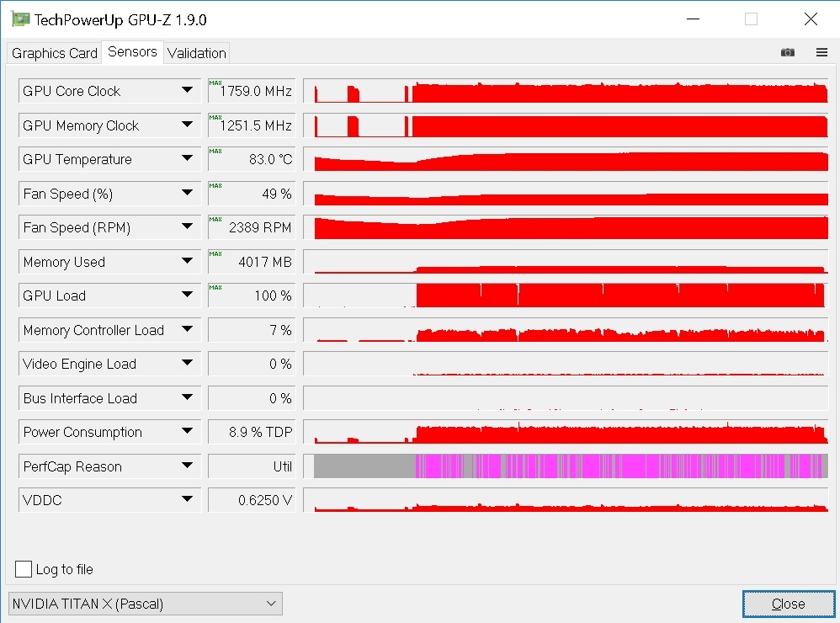Image resolution: width=840 pixels, height=623 pixels.
Task: Expand the Fan Speed (RPM) sensor dropdown
Action: click(187, 226)
